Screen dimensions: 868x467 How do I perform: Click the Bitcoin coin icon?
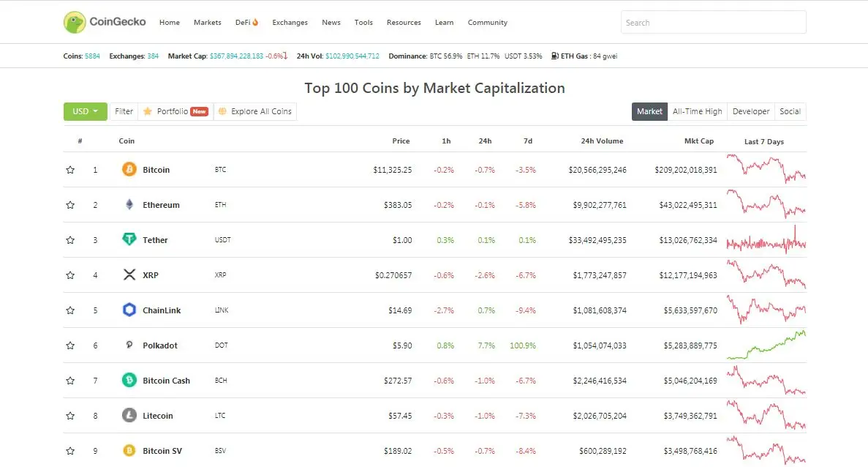click(x=129, y=170)
